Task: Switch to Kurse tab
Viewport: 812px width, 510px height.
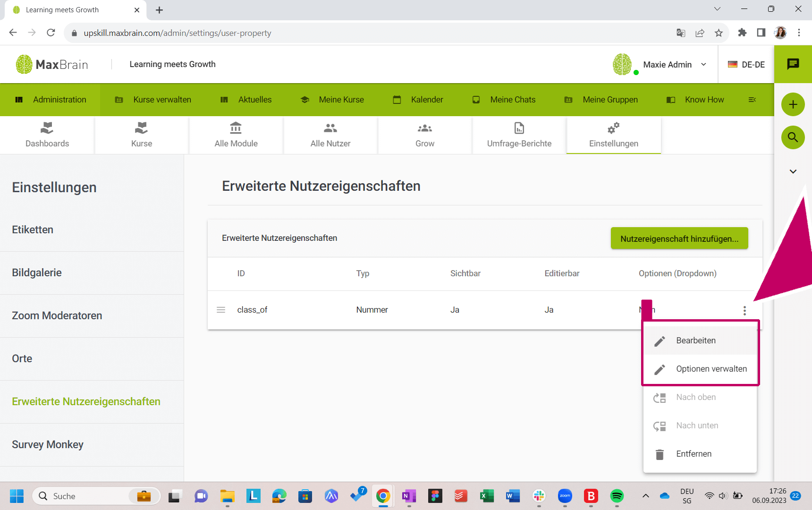Action: 142,135
